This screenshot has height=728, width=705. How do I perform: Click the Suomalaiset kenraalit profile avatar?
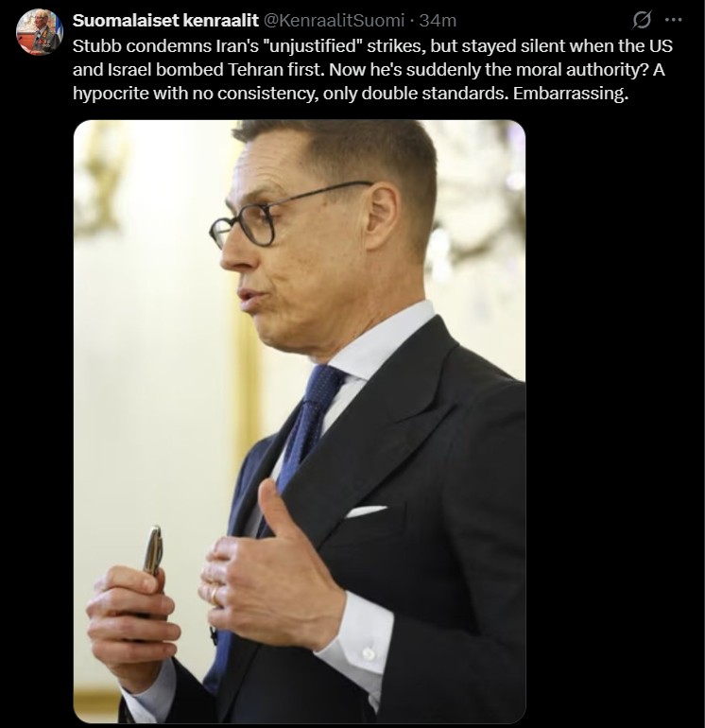pyautogui.click(x=40, y=31)
